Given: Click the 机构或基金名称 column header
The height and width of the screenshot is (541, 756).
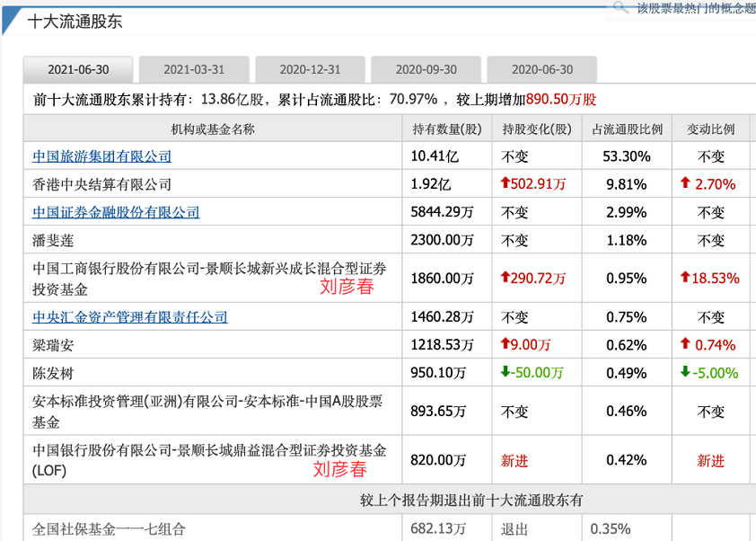Looking at the screenshot, I should [213, 129].
